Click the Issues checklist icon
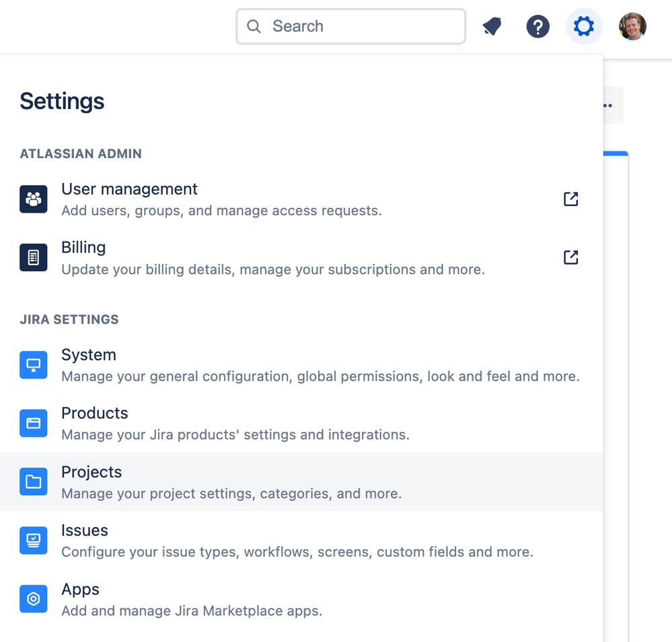Image resolution: width=672 pixels, height=642 pixels. coord(34,540)
